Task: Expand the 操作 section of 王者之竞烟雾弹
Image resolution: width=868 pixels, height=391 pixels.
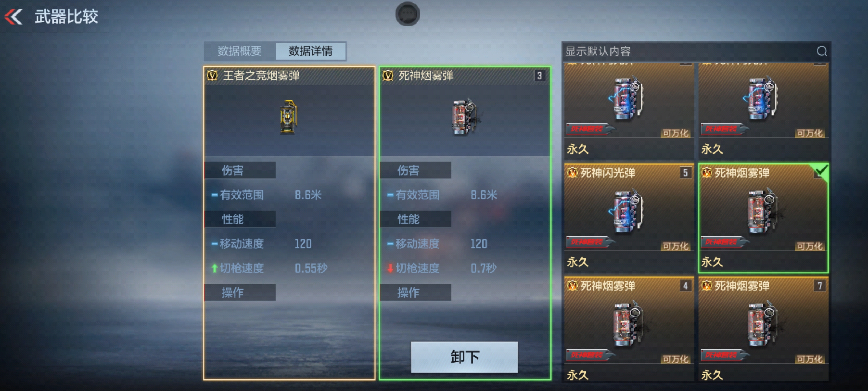Action: tap(240, 292)
